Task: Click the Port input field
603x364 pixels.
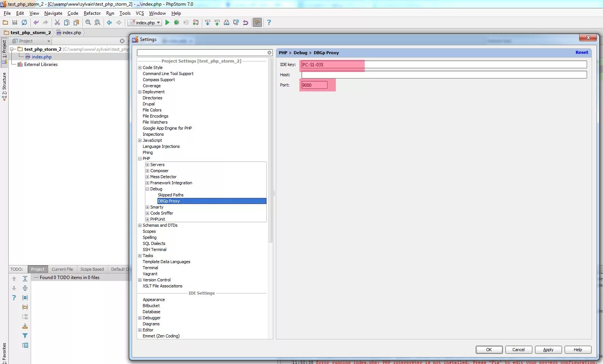Action: pyautogui.click(x=314, y=85)
